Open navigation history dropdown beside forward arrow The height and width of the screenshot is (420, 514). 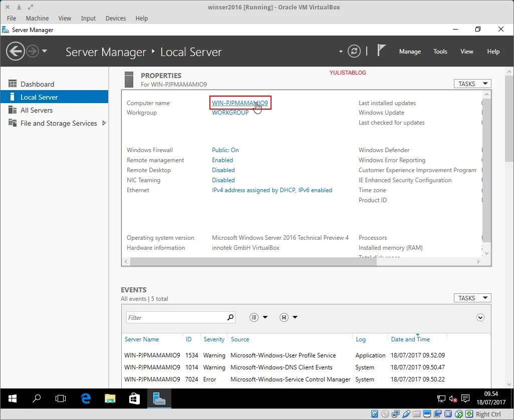(45, 51)
